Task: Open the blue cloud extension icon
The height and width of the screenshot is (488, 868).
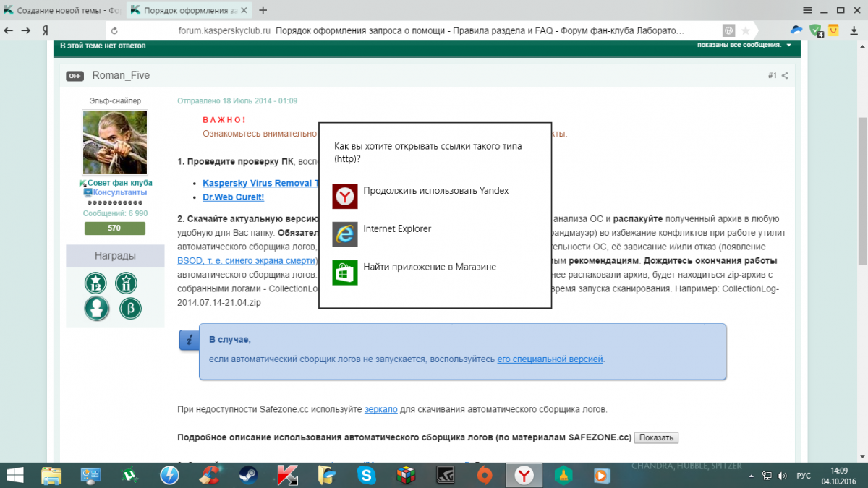Action: pos(796,30)
